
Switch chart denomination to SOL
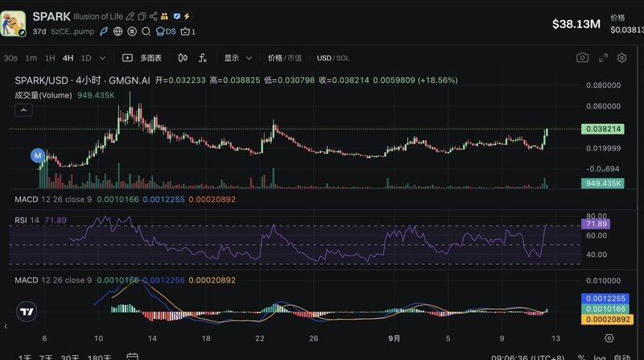tap(343, 58)
